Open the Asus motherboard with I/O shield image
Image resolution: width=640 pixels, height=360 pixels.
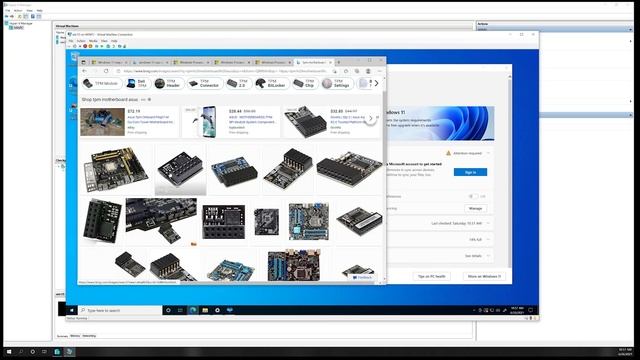(116, 169)
